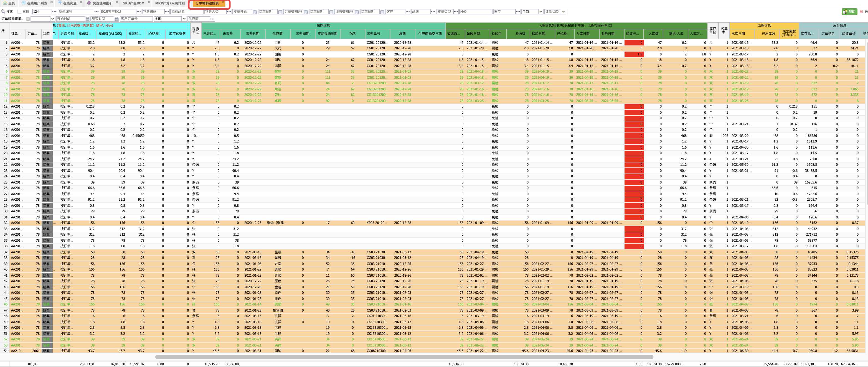
Task: Close the 订单物料追踪表 tab
Action: pos(223,2)
